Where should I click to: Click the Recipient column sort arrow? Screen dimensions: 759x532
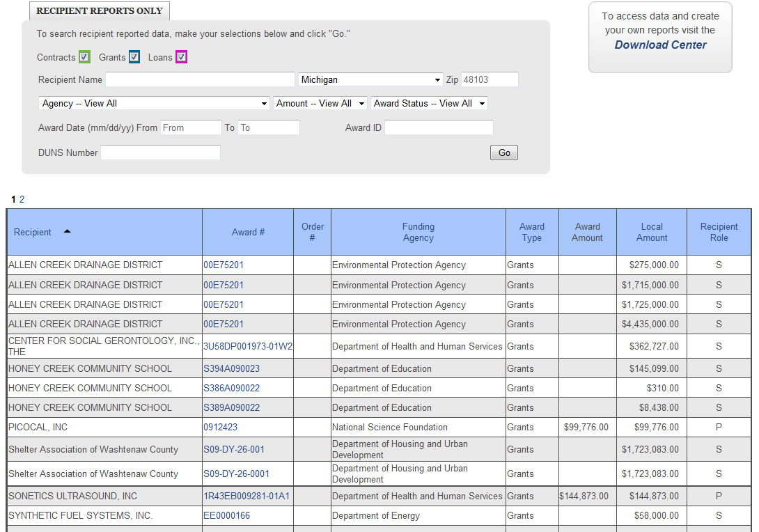[x=68, y=232]
